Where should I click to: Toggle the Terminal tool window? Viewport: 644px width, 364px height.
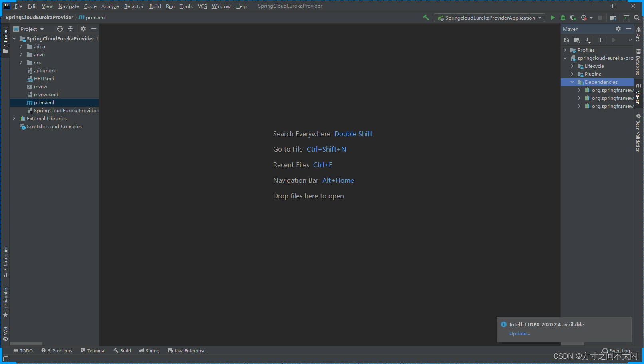click(x=93, y=351)
